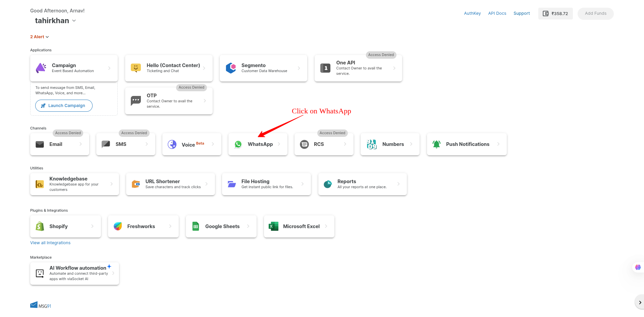Click the Microsoft Excel icon
644x317 pixels.
274,226
